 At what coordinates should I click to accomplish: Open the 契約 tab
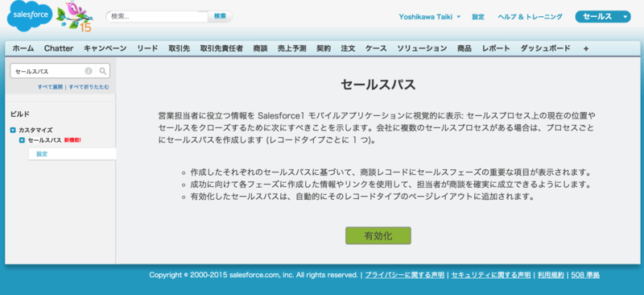[x=324, y=48]
